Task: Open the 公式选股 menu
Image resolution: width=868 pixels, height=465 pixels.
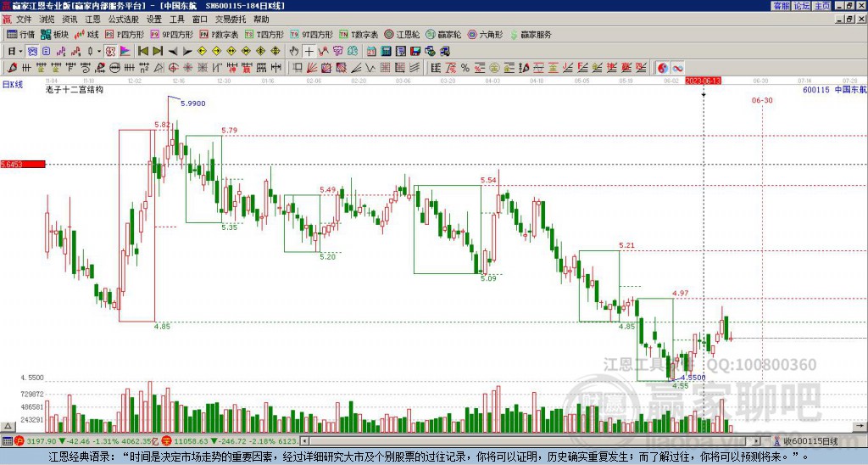Action: click(x=123, y=20)
